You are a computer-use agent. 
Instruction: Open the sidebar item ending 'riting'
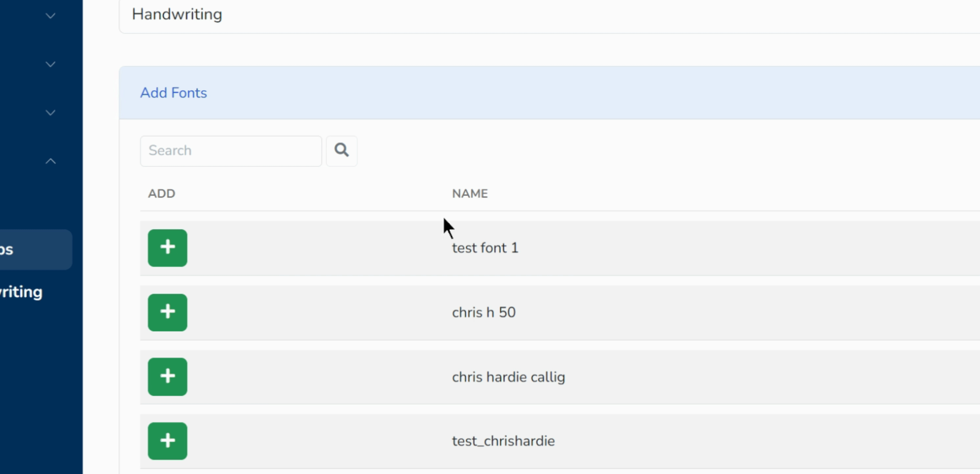click(21, 292)
